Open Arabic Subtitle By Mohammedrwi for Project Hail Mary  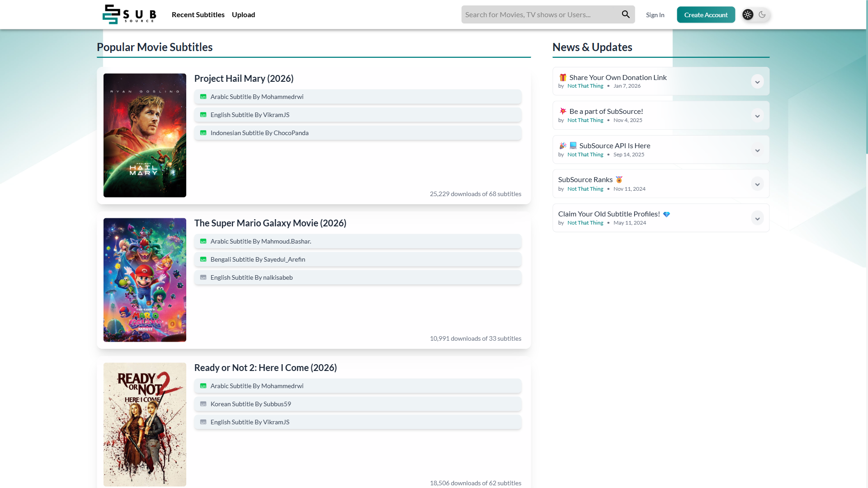[x=358, y=97]
